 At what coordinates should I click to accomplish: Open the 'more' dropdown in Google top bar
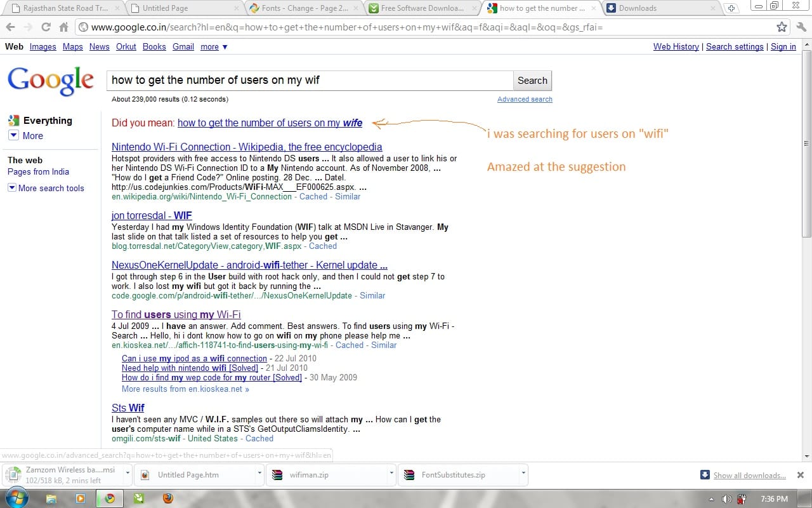pyautogui.click(x=214, y=46)
